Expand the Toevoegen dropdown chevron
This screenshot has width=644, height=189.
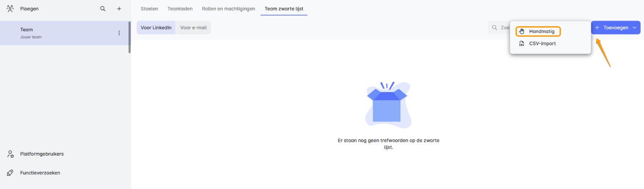[x=634, y=28]
